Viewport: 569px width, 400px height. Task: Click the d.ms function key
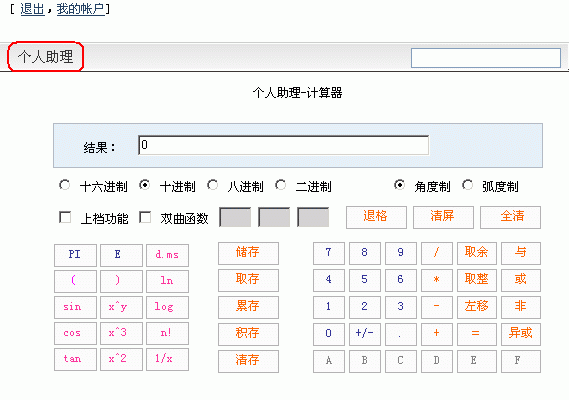[x=168, y=255]
